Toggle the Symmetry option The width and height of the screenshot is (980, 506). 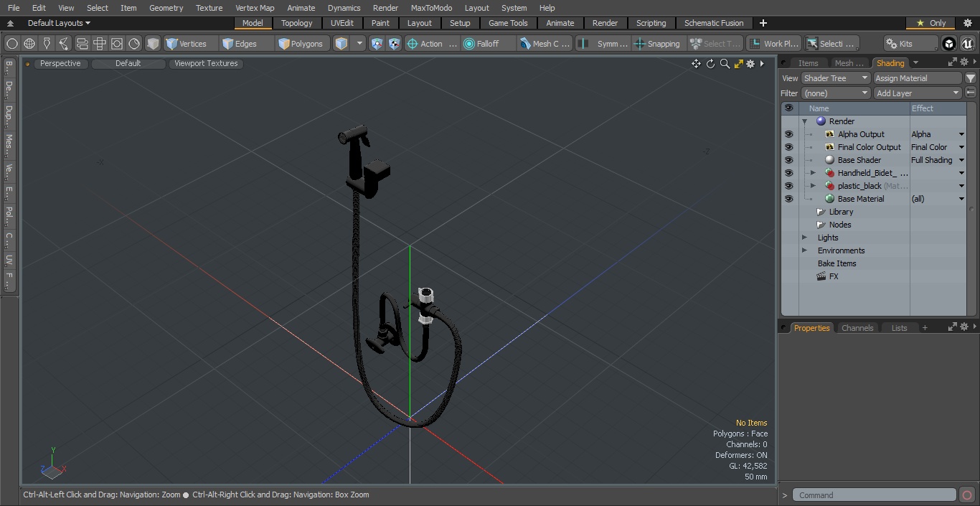pos(603,44)
